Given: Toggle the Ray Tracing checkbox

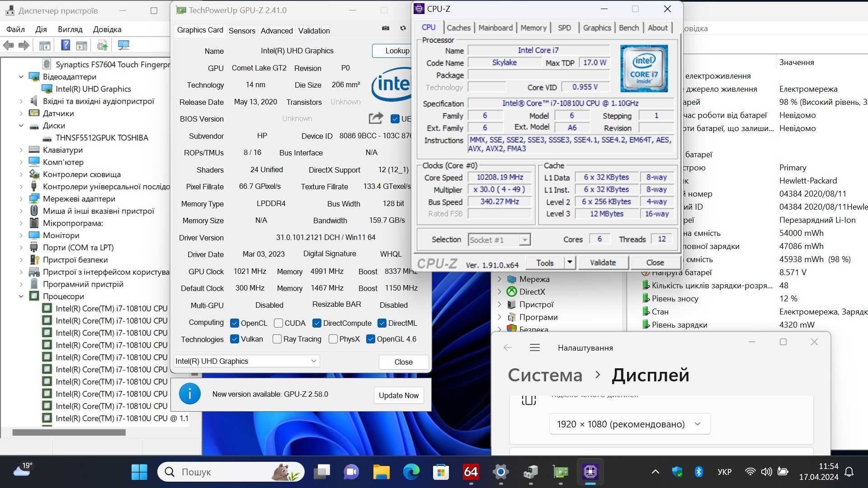Looking at the screenshot, I should tap(277, 339).
